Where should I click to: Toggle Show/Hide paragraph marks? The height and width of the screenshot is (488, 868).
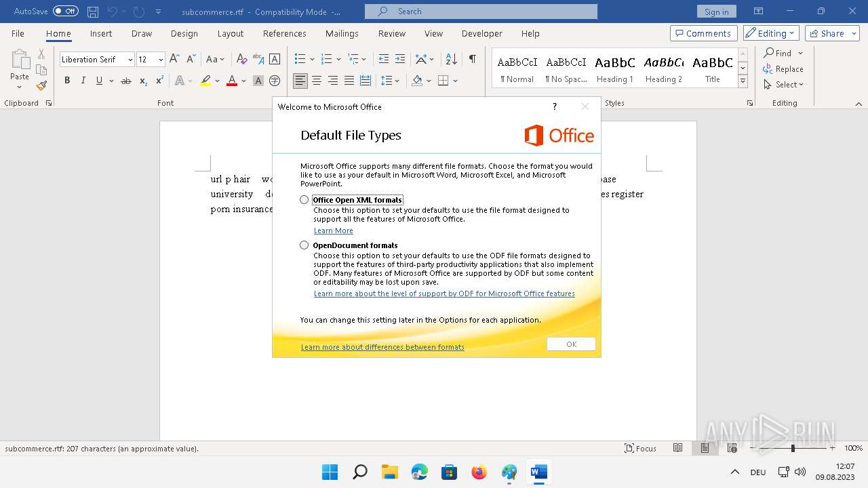(x=472, y=60)
